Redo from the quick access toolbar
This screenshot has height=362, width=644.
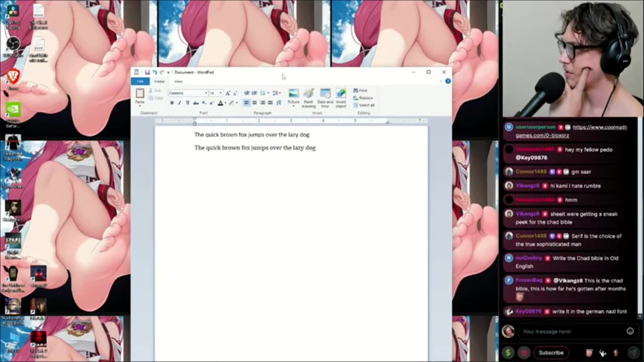(162, 72)
